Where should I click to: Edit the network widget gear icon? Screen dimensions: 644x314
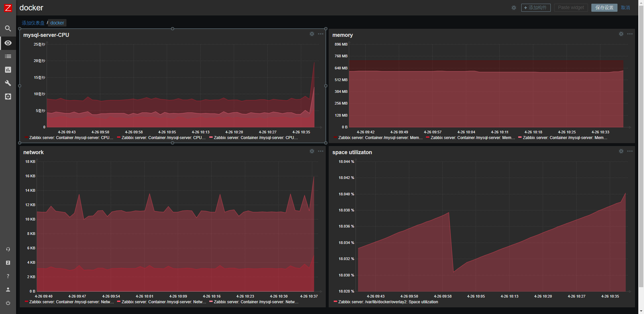[312, 151]
